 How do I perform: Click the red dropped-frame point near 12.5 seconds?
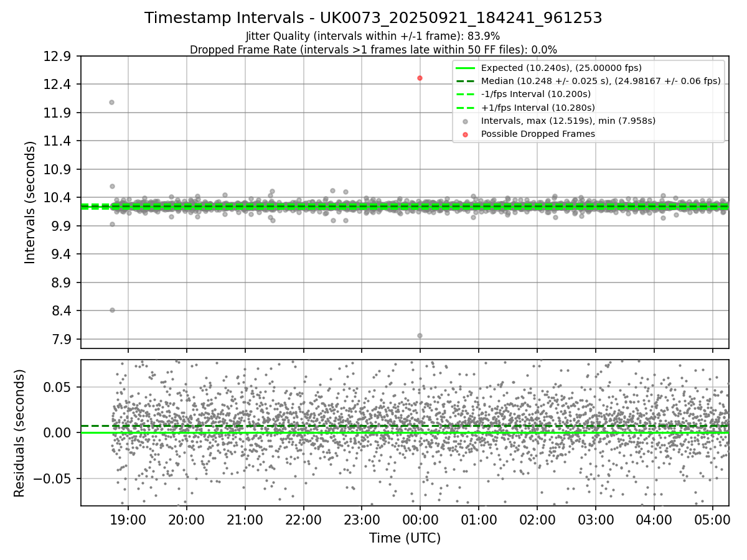click(420, 78)
